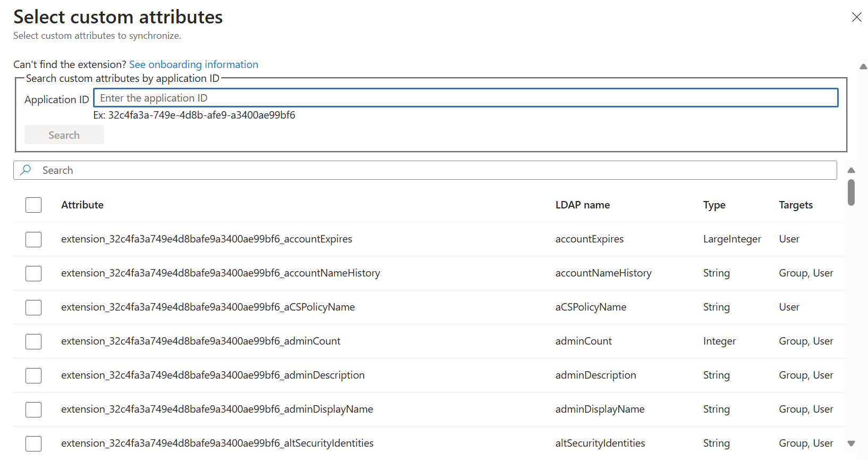
Task: Focus the Application ID input field
Action: [466, 98]
